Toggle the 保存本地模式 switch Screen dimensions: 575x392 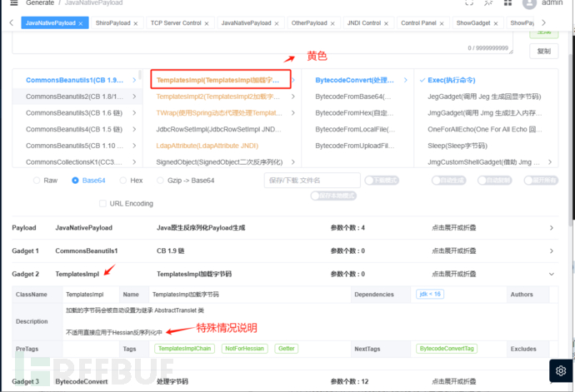tap(333, 196)
